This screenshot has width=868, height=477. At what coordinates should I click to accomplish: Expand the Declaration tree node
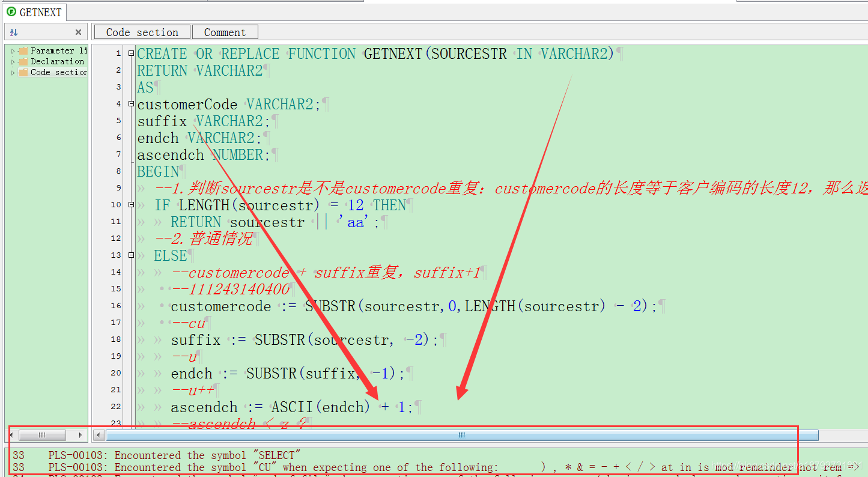point(13,62)
